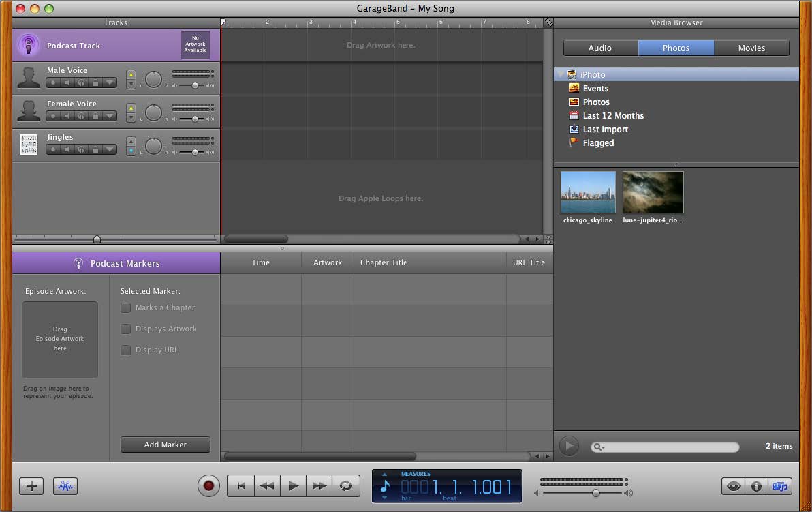
Task: Check Displays Artwork checkbox
Action: click(125, 329)
